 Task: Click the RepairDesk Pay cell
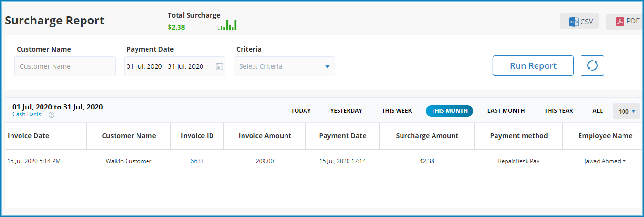coord(519,161)
